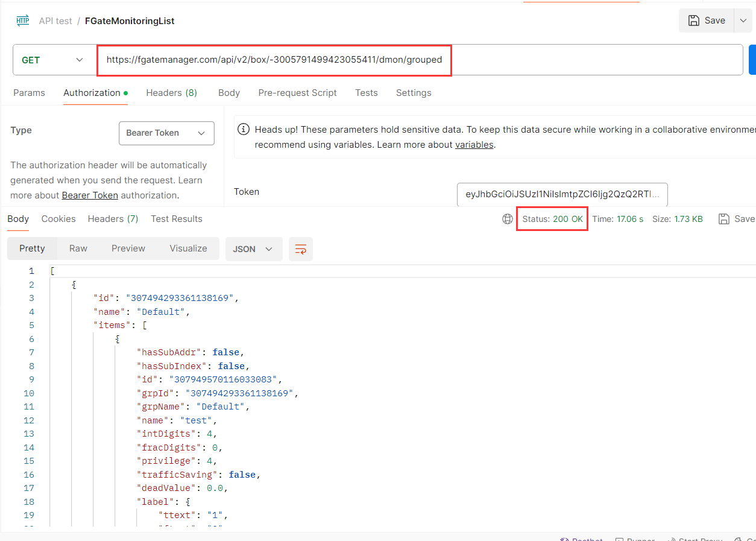The image size is (756, 541).
Task: Click line number 1 in the gutter
Action: coord(31,271)
